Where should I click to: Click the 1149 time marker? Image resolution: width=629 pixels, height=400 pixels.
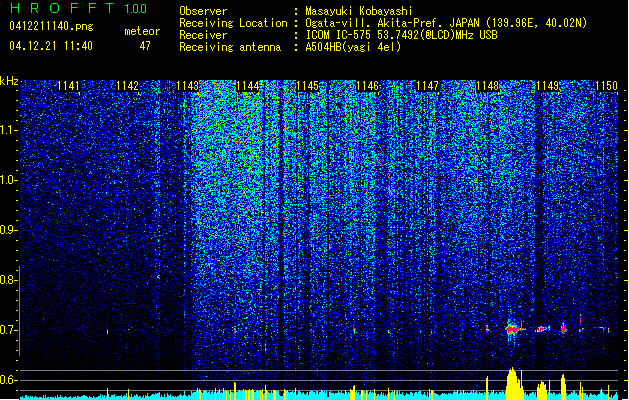coord(547,86)
